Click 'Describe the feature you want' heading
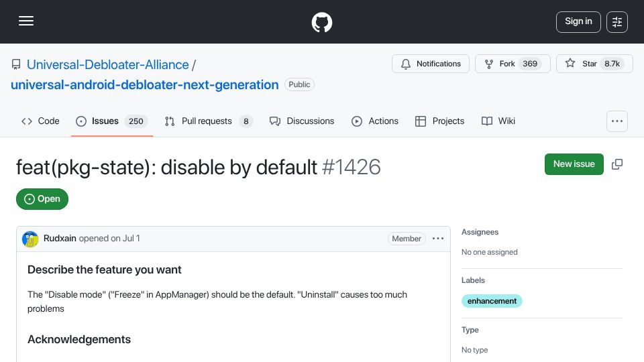This screenshot has height=362, width=644. click(x=105, y=269)
